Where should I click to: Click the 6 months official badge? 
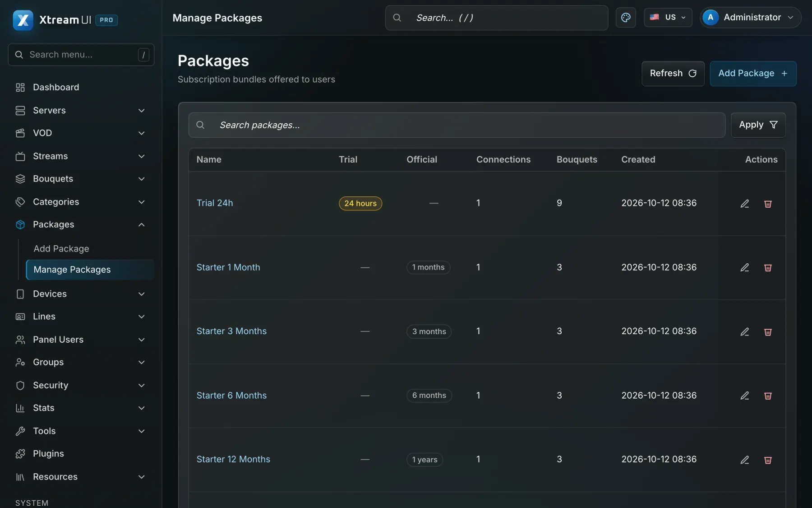click(429, 396)
